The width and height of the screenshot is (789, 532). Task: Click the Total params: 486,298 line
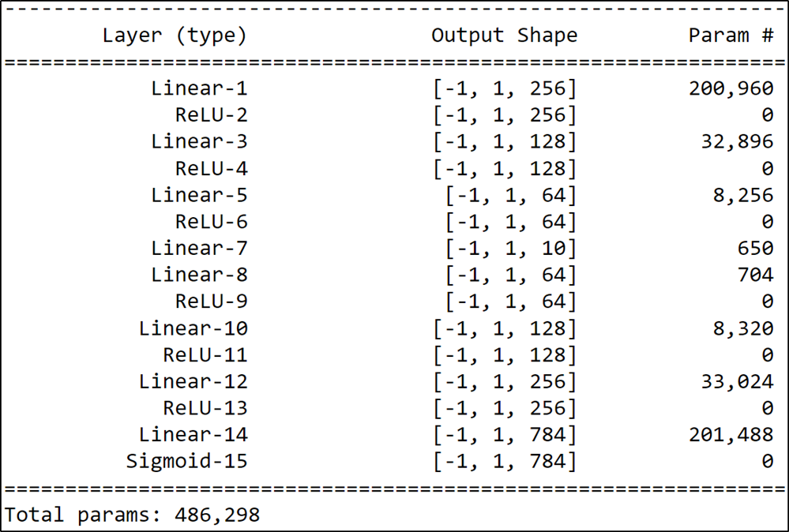click(x=132, y=515)
